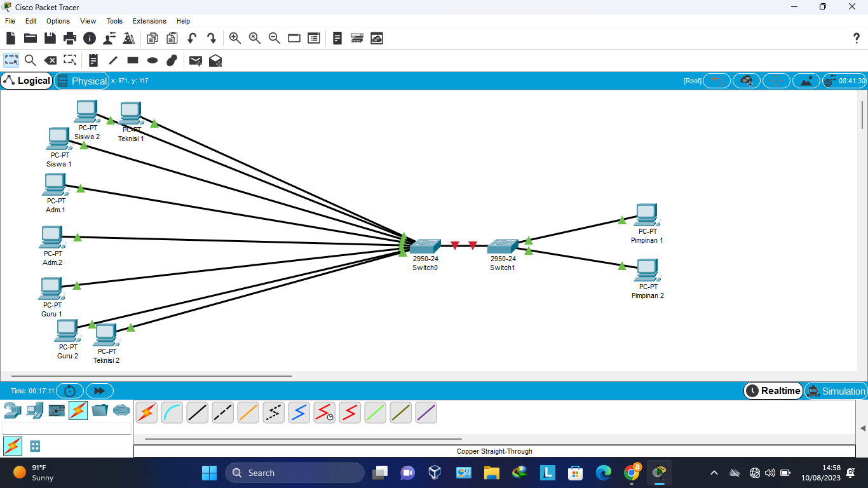Open Network Information icon
Image resolution: width=868 pixels, height=488 pixels.
(90, 38)
